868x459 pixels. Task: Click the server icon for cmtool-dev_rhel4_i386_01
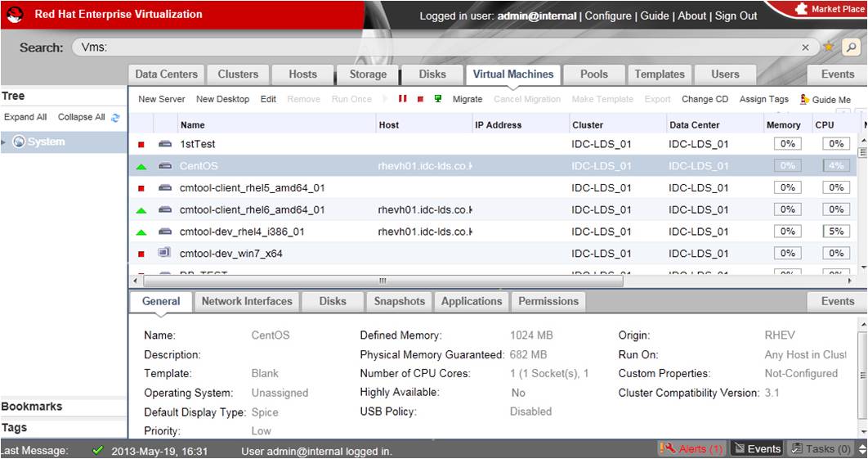(165, 232)
